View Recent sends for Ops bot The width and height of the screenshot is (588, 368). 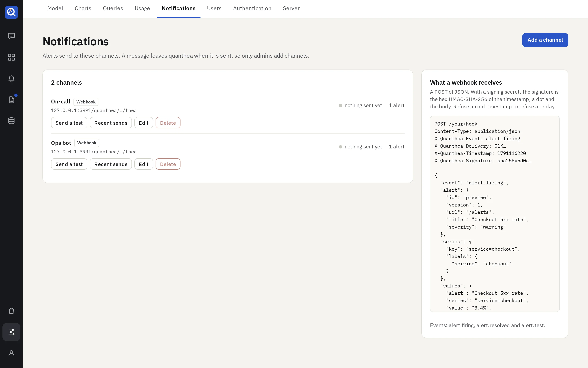111,164
